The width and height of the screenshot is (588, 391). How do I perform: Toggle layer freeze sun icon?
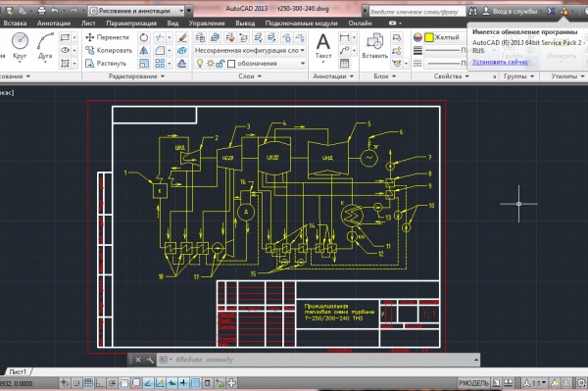211,64
